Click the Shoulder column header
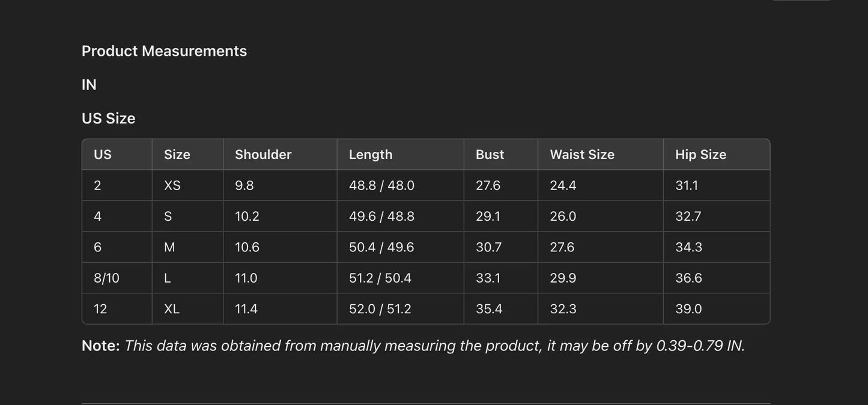868x405 pixels. click(263, 155)
